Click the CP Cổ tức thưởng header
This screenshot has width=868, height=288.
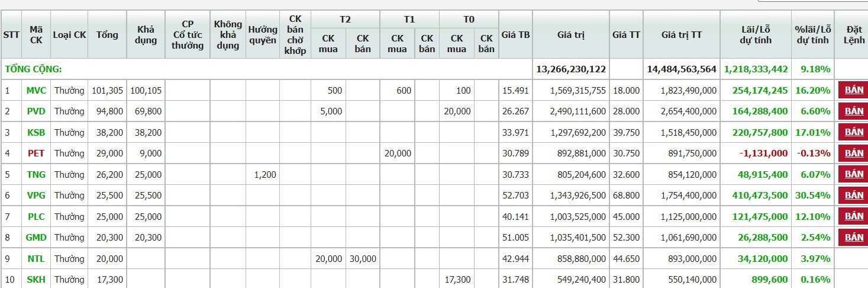(188, 34)
